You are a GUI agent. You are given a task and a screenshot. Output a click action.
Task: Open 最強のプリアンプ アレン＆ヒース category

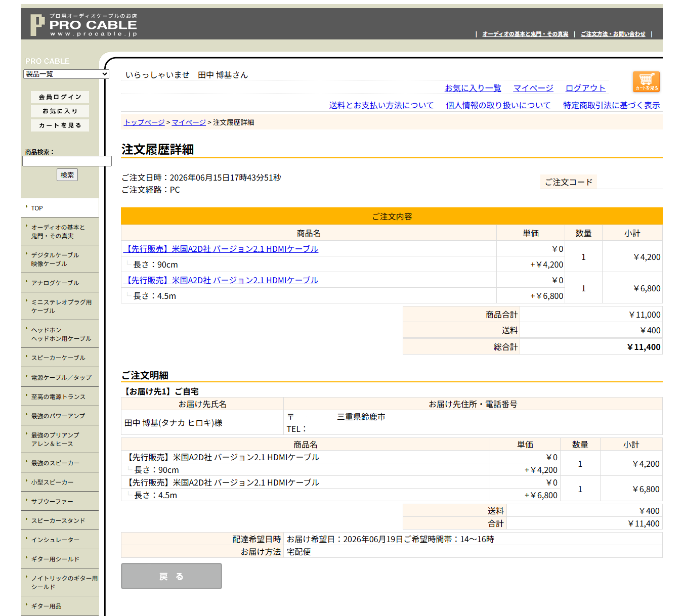(60, 439)
